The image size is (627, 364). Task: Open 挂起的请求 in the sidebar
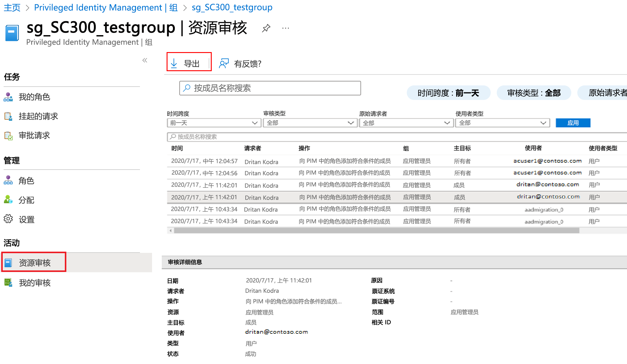pos(38,116)
